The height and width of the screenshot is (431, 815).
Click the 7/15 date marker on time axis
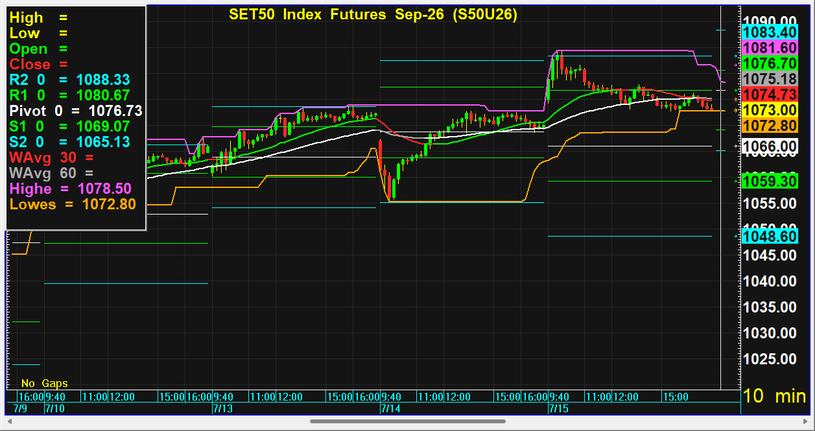pos(559,409)
